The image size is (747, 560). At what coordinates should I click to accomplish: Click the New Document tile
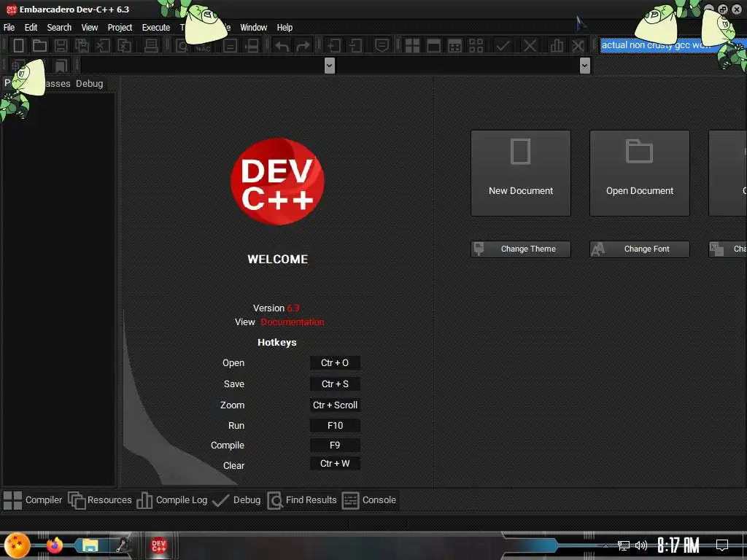point(521,173)
